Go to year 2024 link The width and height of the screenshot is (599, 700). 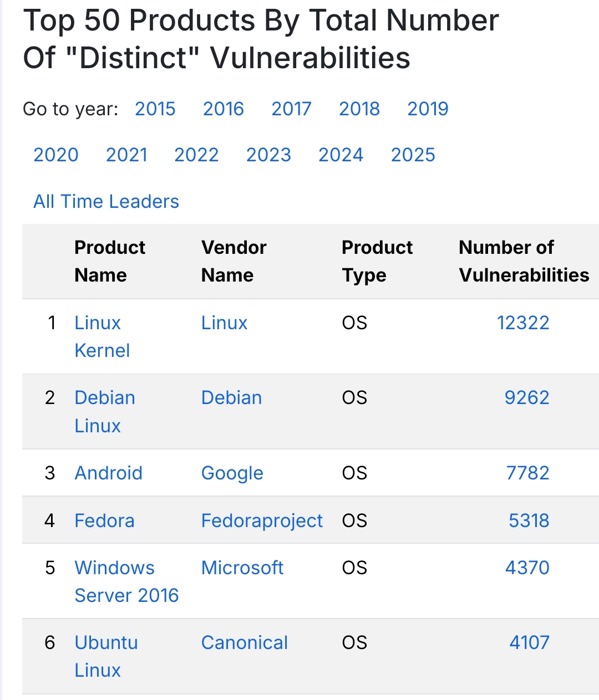pos(341,155)
